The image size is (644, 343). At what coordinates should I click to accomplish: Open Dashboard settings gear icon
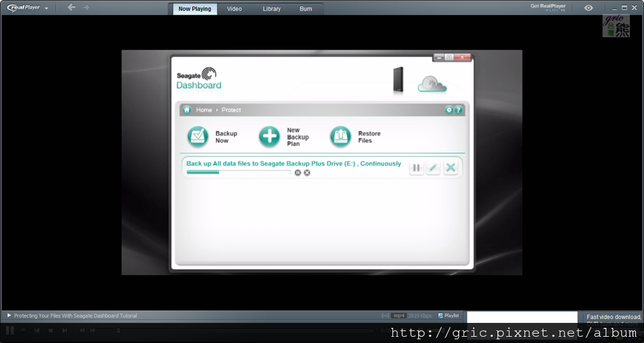449,109
